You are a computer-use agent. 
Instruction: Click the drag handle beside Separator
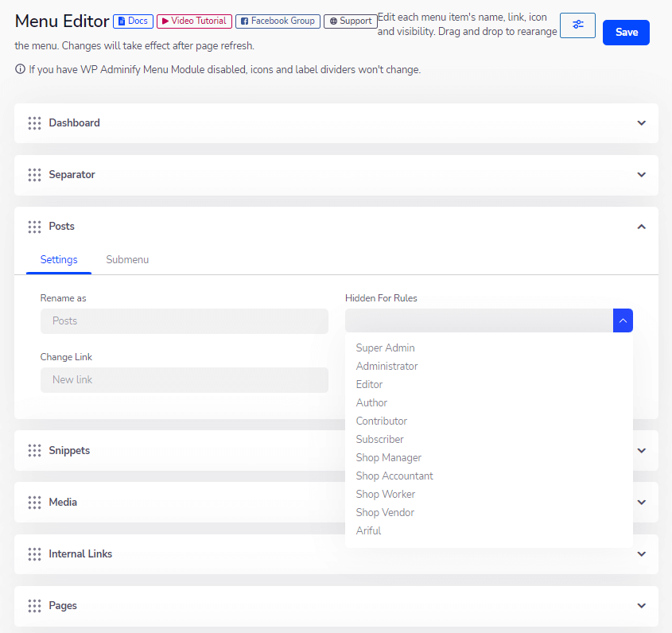(34, 174)
